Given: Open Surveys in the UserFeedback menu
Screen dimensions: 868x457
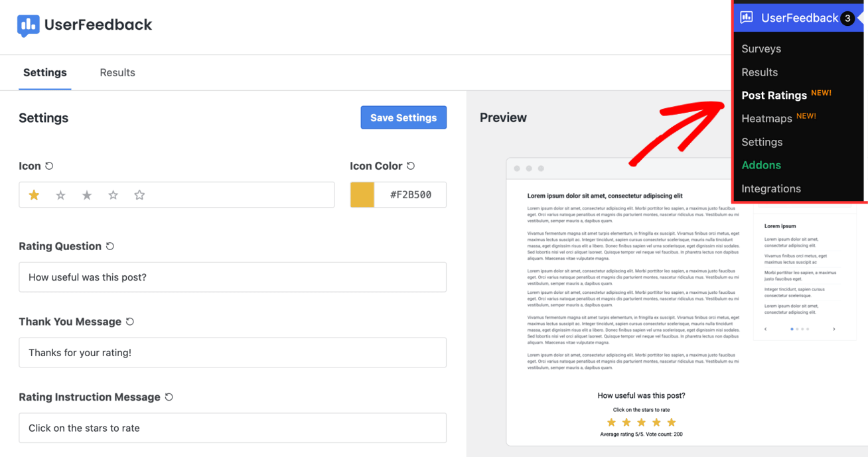Looking at the screenshot, I should click(761, 49).
